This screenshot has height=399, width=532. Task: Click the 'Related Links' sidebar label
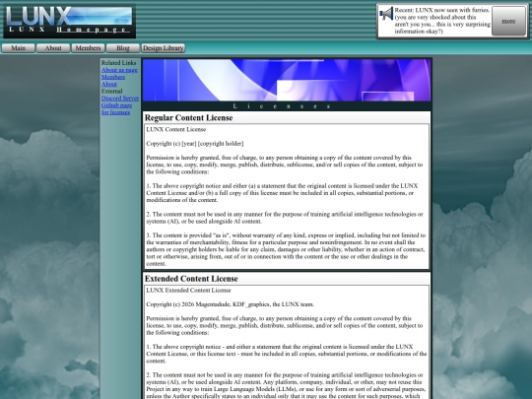(119, 63)
